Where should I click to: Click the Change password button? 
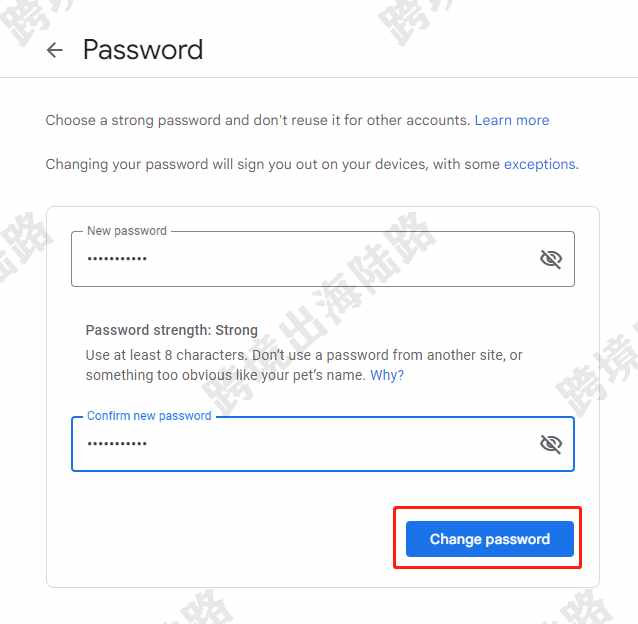tap(489, 539)
